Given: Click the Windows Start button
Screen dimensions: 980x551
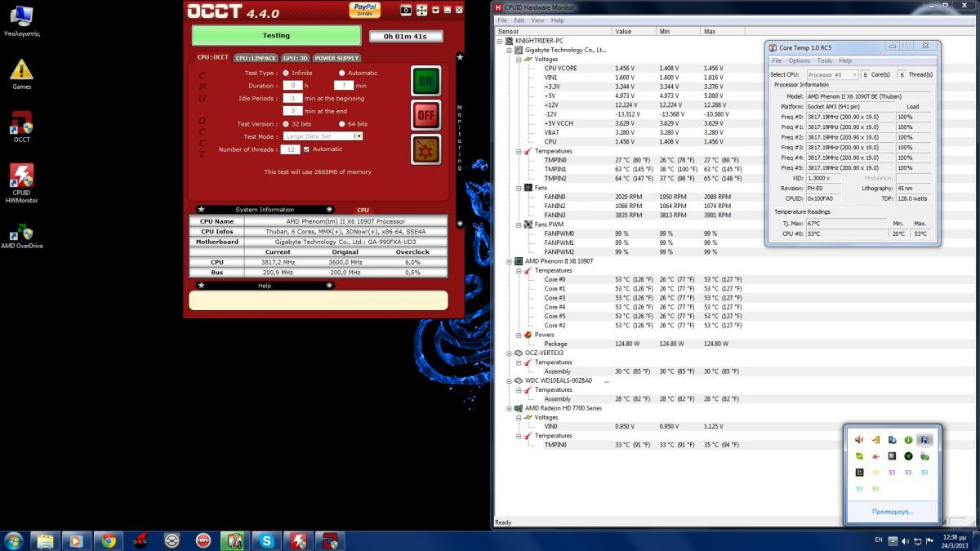Looking at the screenshot, I should (14, 540).
